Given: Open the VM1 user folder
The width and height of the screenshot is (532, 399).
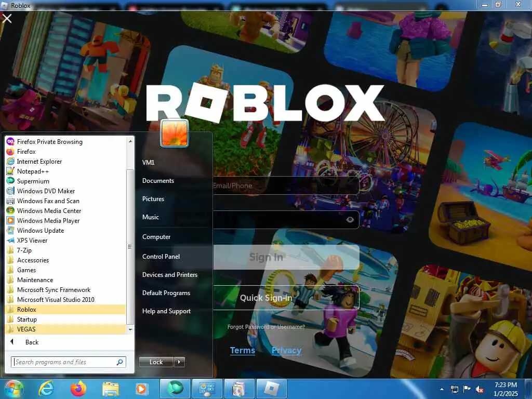Looking at the screenshot, I should [148, 162].
